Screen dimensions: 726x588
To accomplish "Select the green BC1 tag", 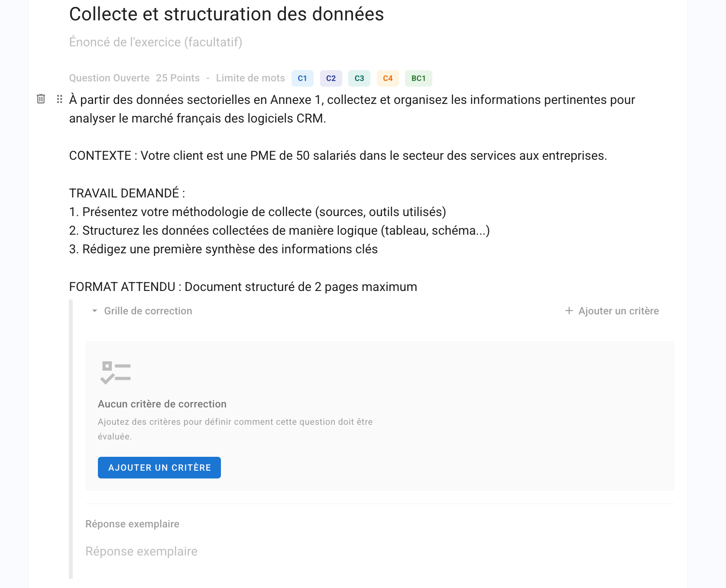I will (418, 78).
